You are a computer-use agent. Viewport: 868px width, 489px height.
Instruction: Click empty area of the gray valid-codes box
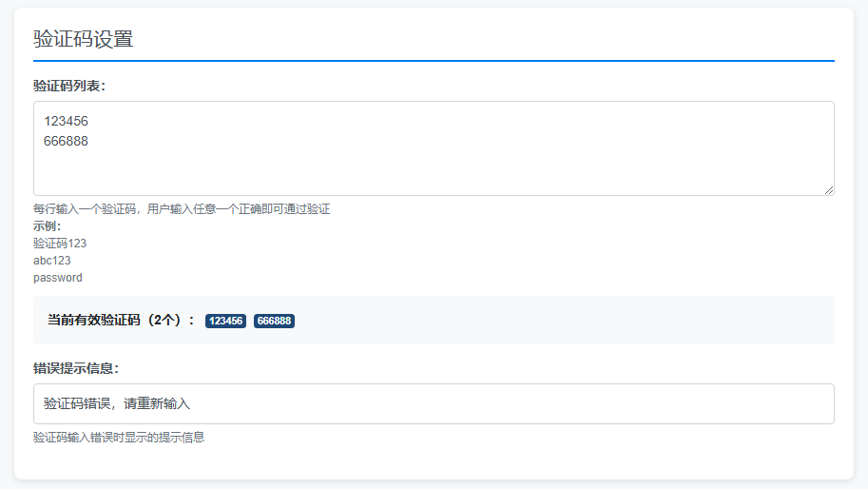point(570,321)
